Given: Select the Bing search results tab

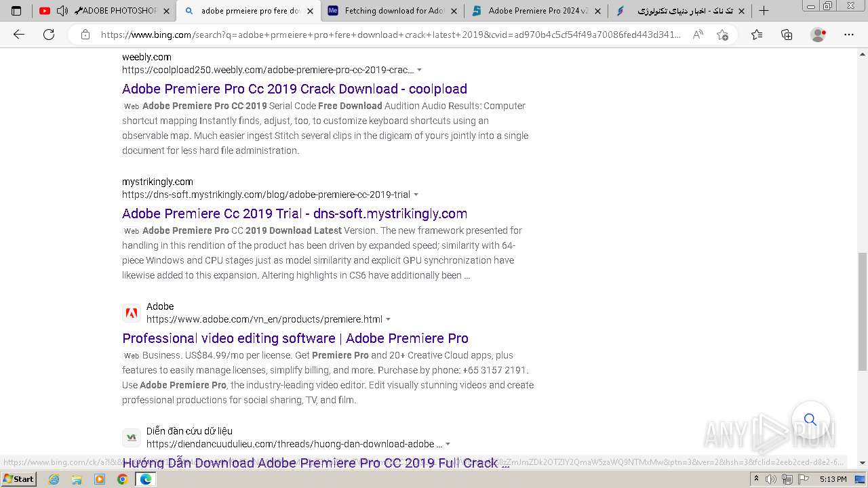Looking at the screenshot, I should pos(250,11).
